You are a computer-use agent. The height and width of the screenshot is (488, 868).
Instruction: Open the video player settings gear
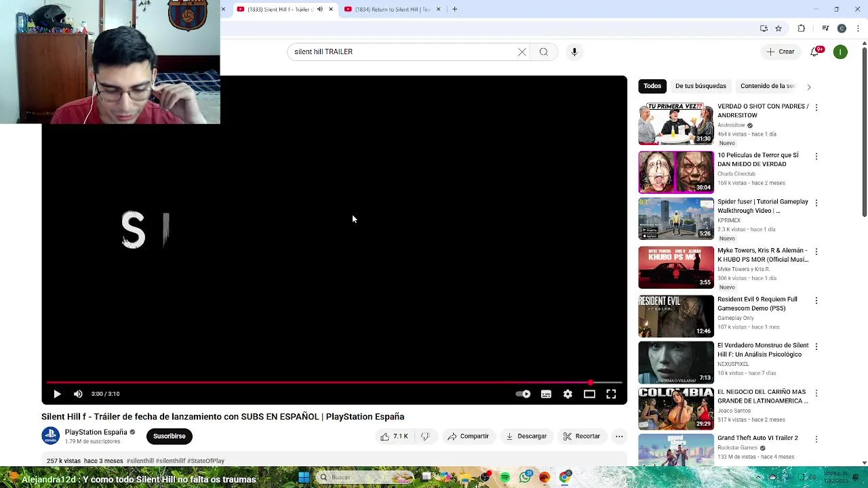[x=568, y=394]
